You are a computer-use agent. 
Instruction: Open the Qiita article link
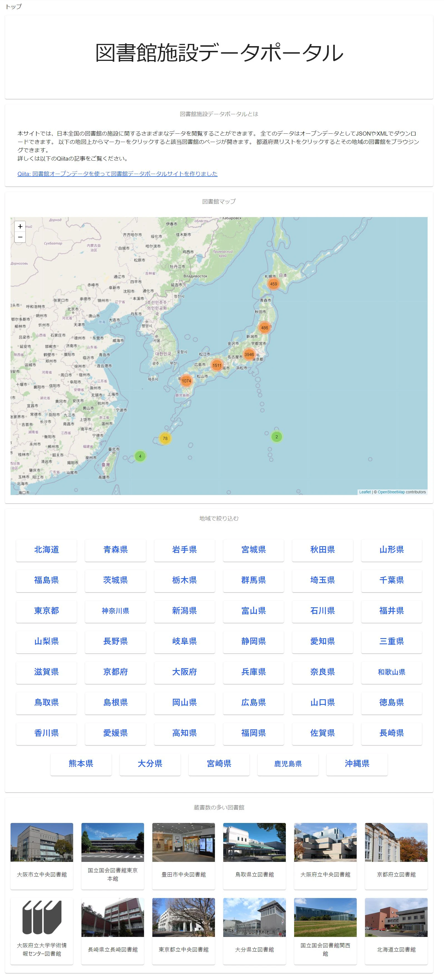click(118, 174)
